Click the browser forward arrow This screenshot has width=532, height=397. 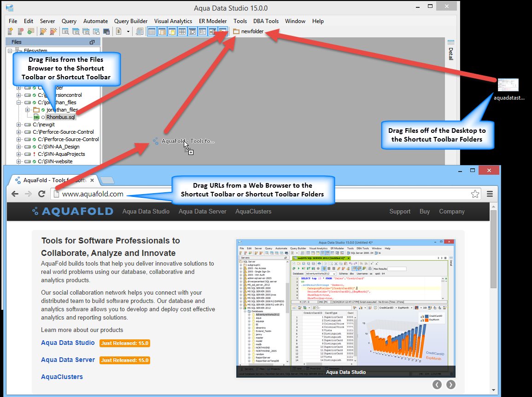point(28,194)
